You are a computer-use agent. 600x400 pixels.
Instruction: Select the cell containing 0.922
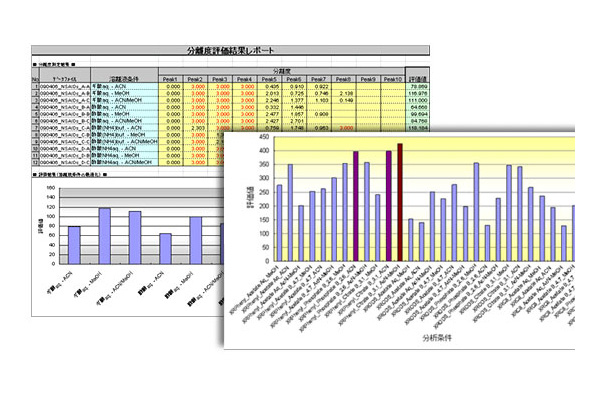321,87
